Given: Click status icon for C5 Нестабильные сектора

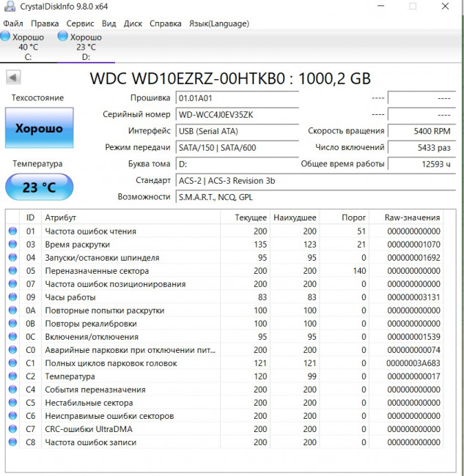Looking at the screenshot, I should pos(12,403).
